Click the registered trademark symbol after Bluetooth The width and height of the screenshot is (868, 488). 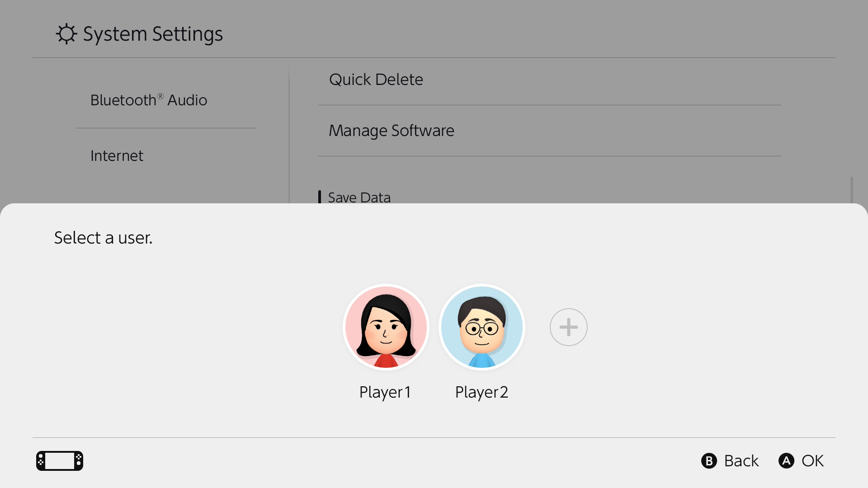[x=160, y=96]
